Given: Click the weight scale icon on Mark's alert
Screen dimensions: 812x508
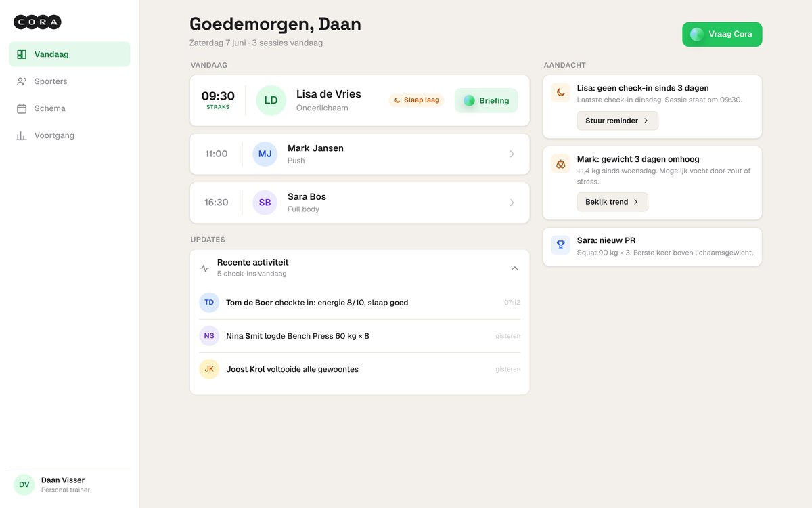Looking at the screenshot, I should coord(560,164).
